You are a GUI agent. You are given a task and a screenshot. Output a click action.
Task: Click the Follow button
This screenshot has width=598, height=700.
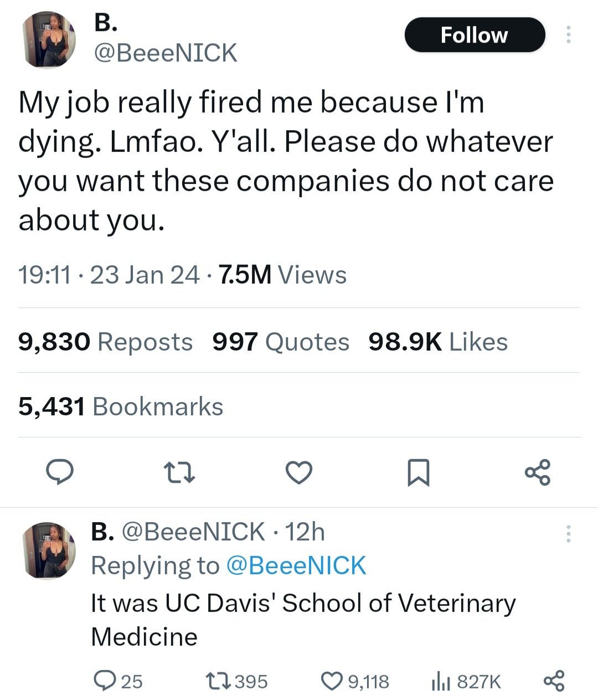coord(475,35)
